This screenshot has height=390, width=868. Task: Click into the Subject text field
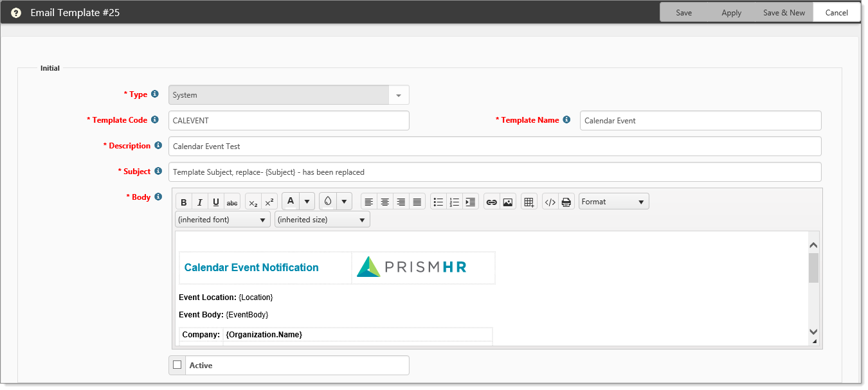coord(495,172)
